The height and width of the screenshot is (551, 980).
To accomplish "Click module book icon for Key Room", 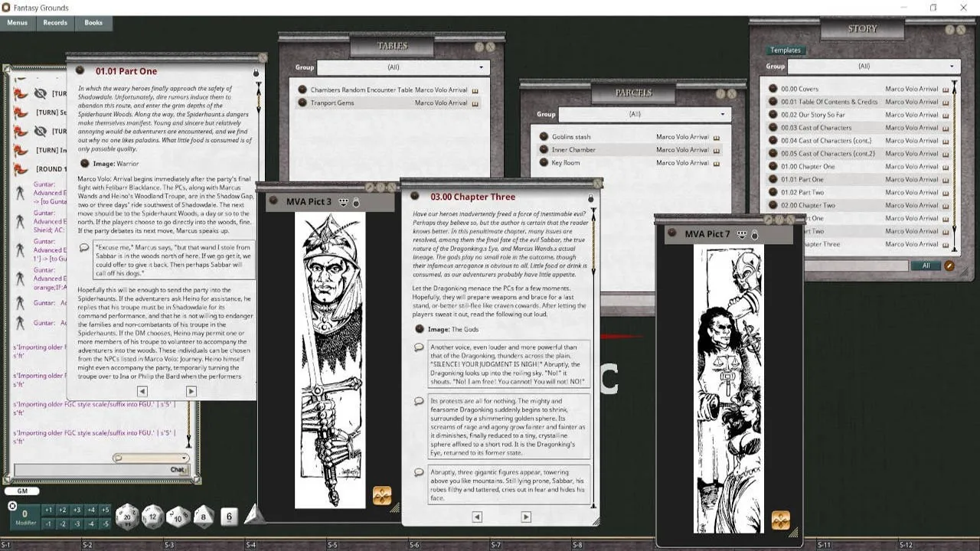I will (716, 163).
